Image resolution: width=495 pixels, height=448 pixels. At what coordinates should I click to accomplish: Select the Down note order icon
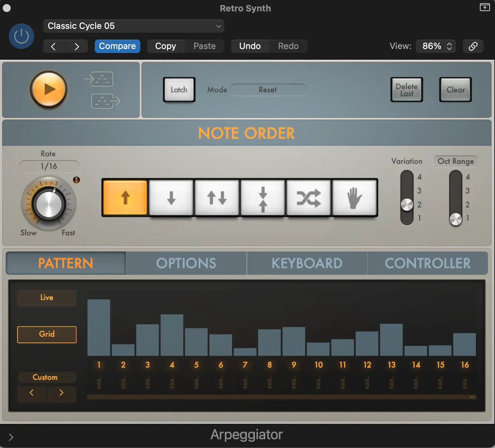(171, 197)
